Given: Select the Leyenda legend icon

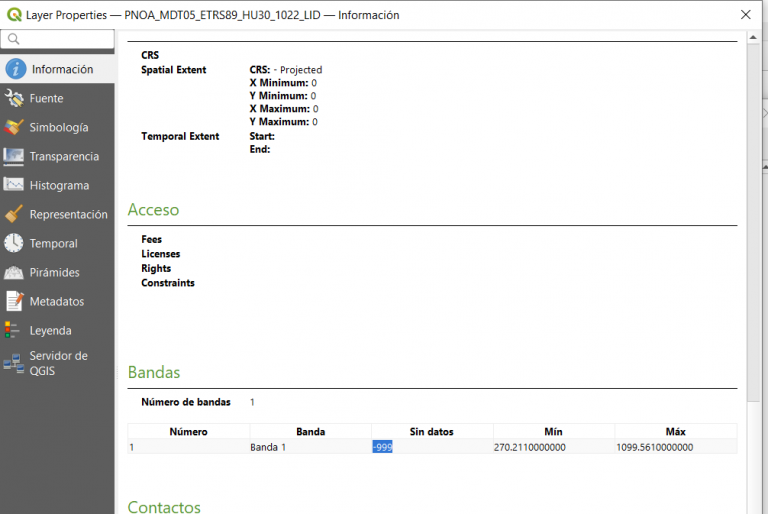Looking at the screenshot, I should point(12,330).
